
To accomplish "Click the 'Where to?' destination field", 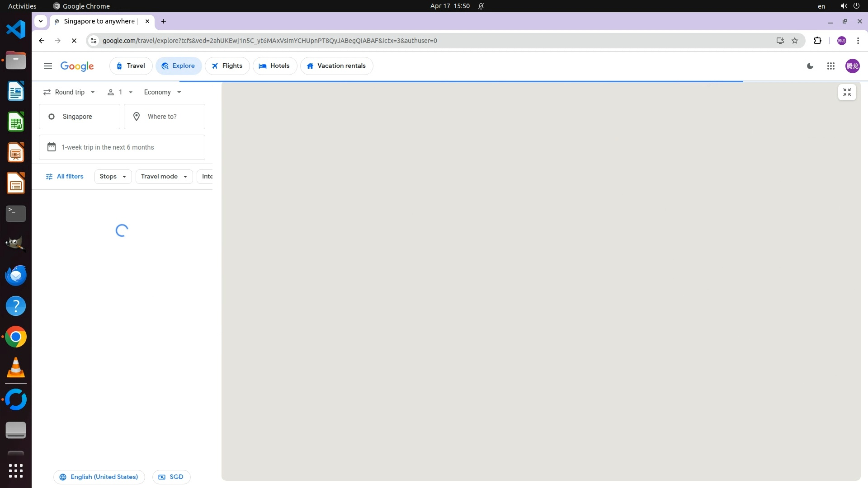I will pyautogui.click(x=165, y=117).
